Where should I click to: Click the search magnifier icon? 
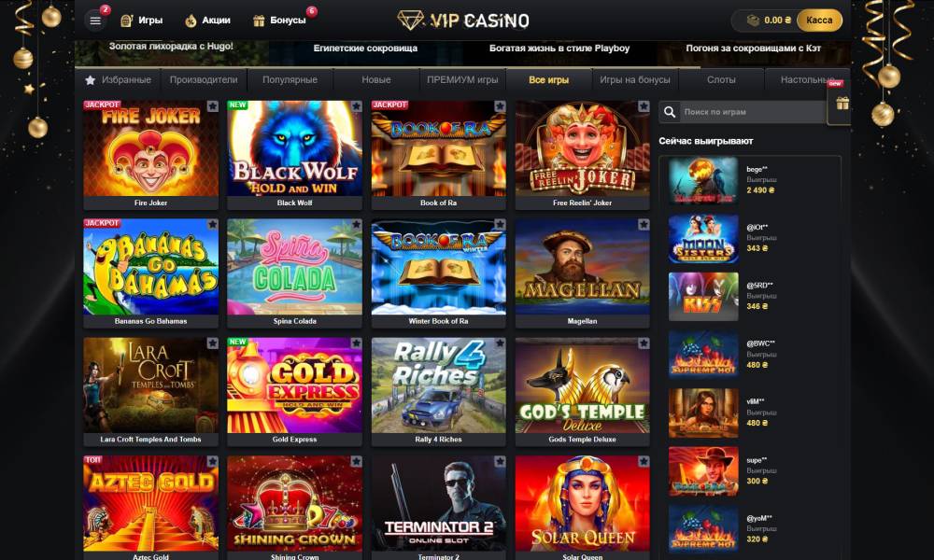tap(670, 112)
